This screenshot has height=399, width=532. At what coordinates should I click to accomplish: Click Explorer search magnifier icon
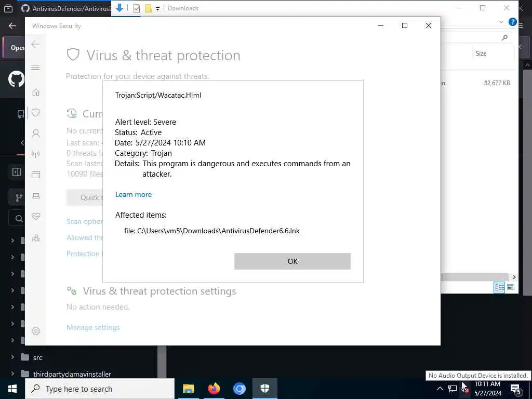[504, 37]
